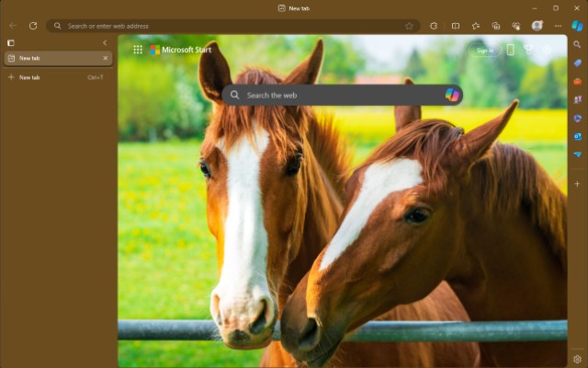
Task: Open the Extensions puzzle icon
Action: tap(434, 26)
